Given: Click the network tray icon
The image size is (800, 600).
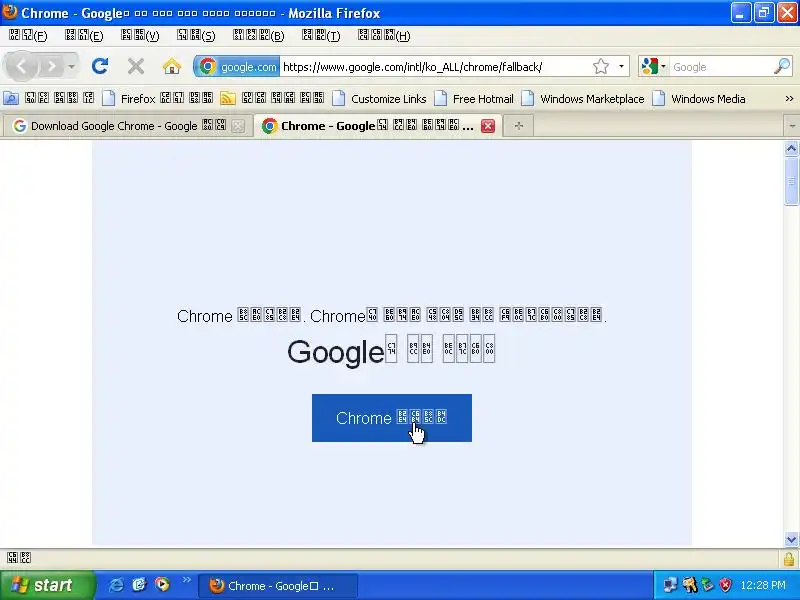Looking at the screenshot, I should (x=669, y=585).
